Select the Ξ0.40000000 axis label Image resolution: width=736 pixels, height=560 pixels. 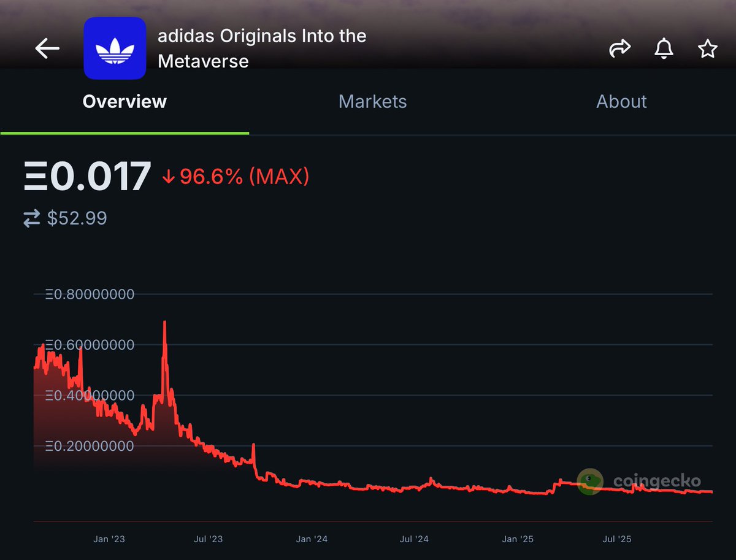click(90, 396)
